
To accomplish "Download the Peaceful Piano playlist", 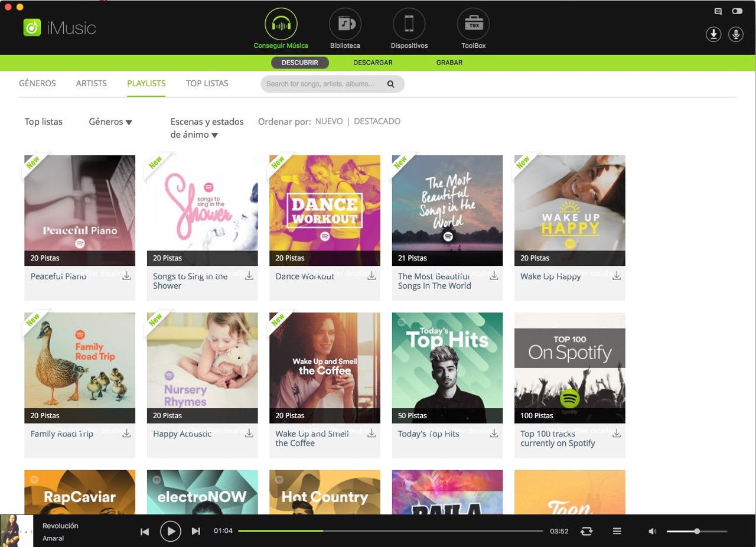I will (127, 276).
